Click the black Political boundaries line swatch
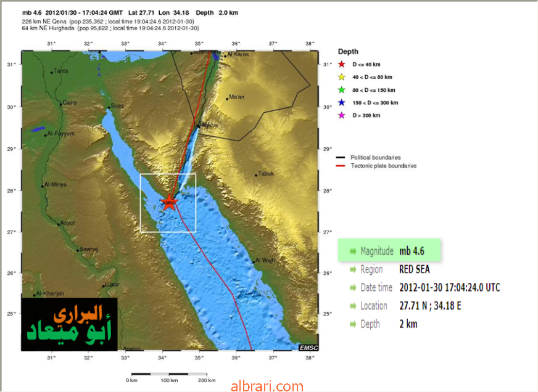The width and height of the screenshot is (538, 392). (341, 158)
